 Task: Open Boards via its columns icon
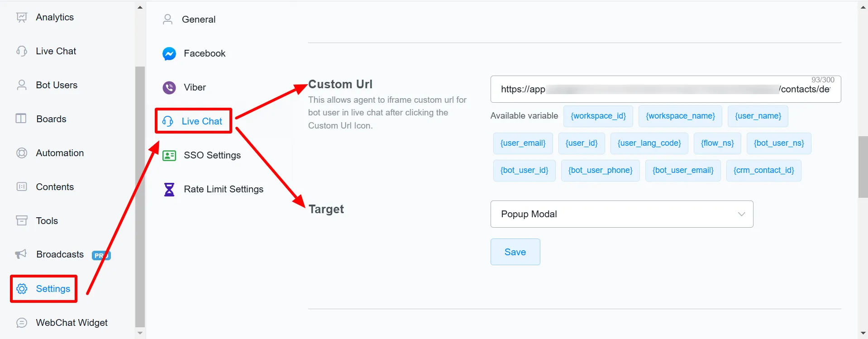point(21,119)
